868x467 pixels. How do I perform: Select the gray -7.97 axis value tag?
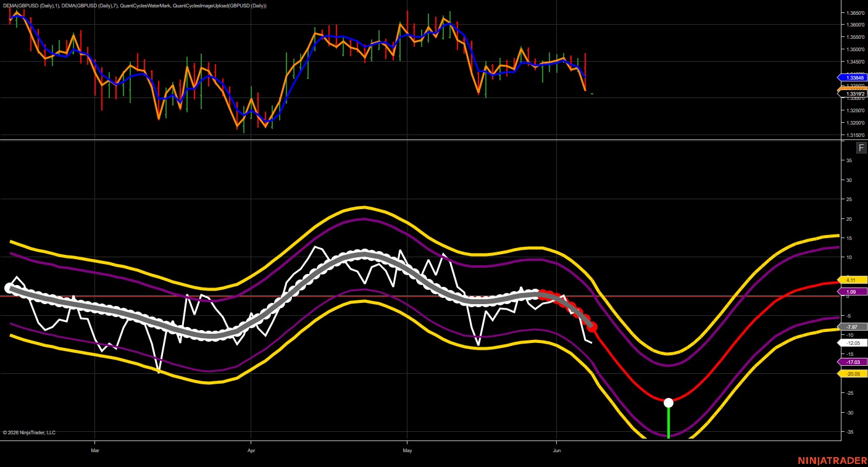(853, 326)
